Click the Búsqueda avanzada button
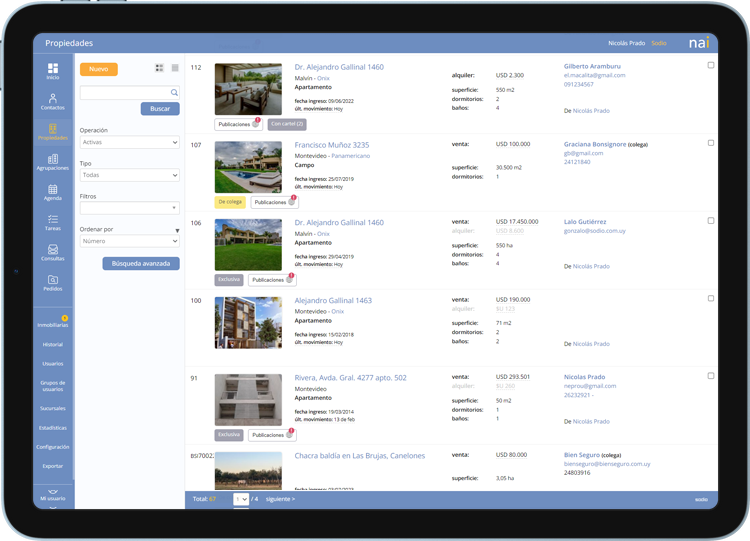750x541 pixels. point(141,264)
